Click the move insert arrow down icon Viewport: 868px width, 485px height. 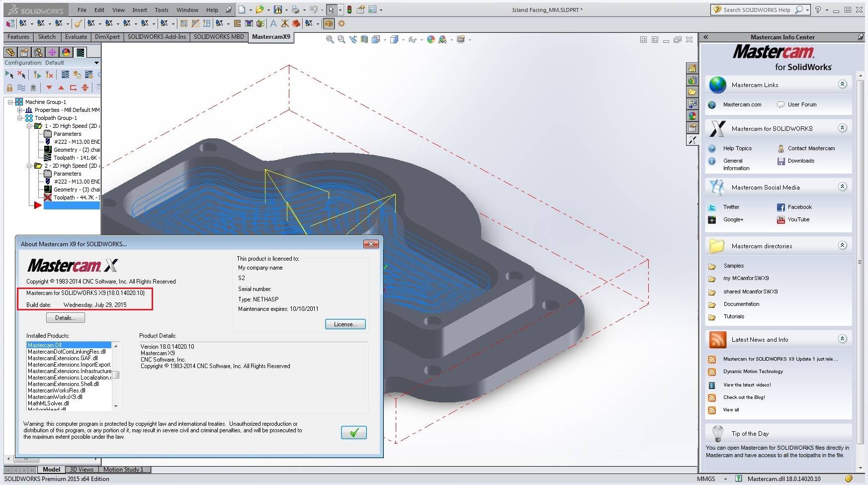click(49, 88)
